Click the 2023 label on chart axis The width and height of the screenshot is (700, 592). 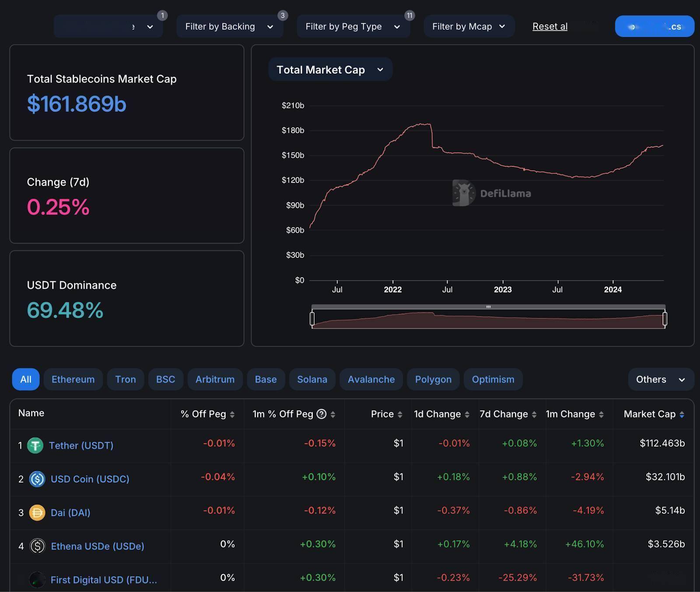coord(503,289)
